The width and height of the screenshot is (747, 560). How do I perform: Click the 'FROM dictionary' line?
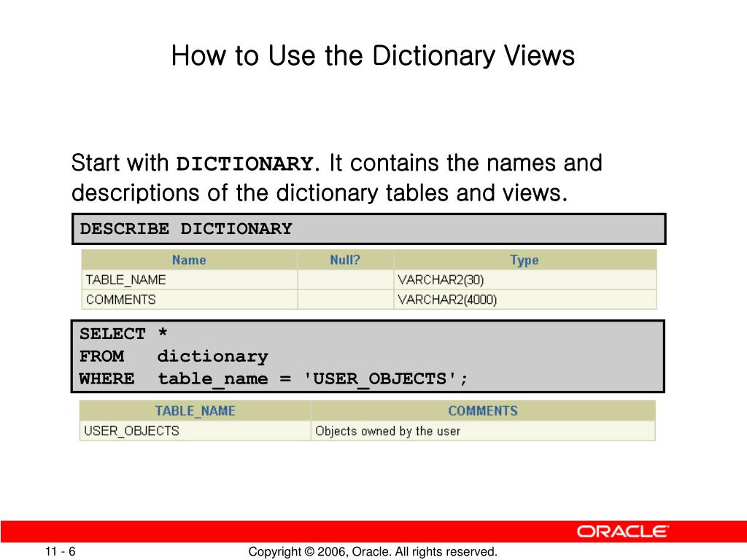(174, 356)
